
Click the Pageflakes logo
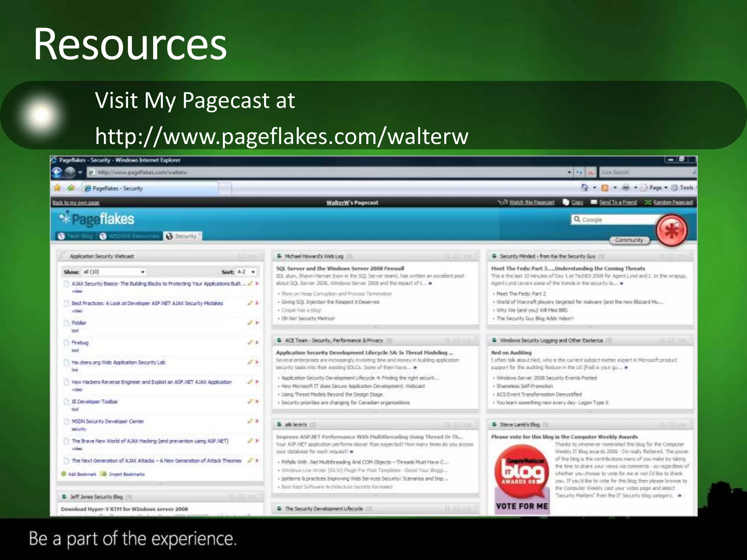click(x=97, y=219)
